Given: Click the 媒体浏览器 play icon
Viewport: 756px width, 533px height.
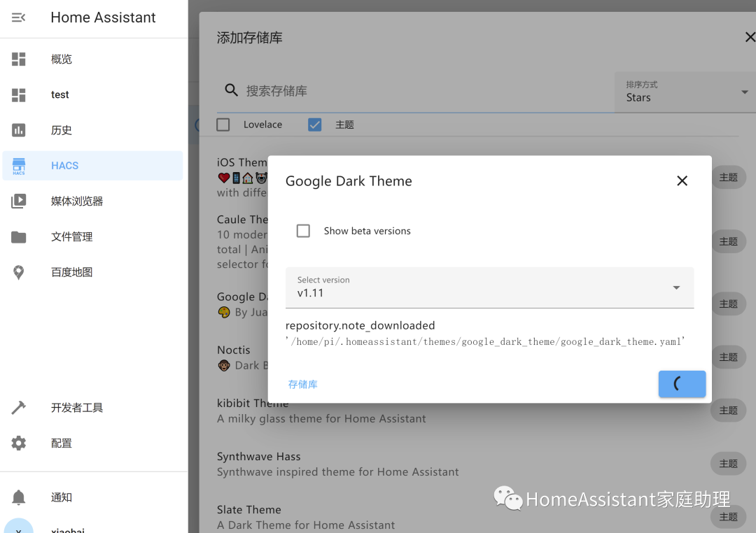Looking at the screenshot, I should [18, 201].
